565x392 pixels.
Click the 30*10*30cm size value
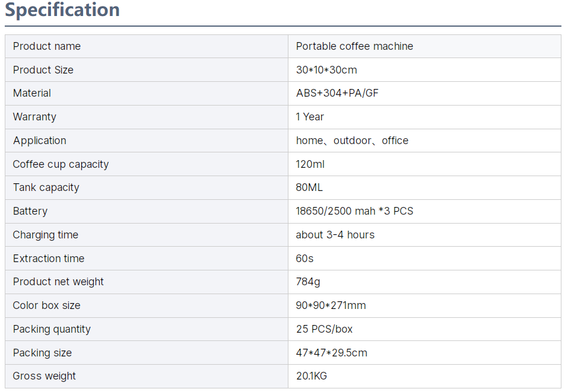[326, 70]
